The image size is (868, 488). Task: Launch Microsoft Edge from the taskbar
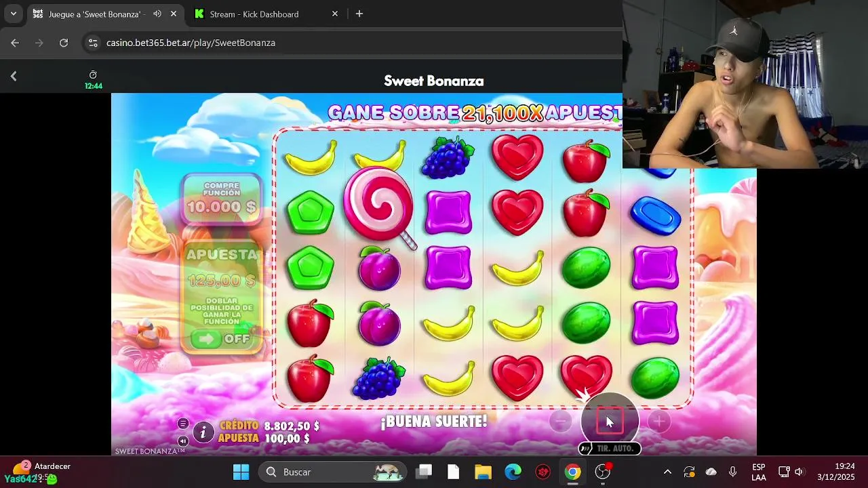[x=513, y=472]
